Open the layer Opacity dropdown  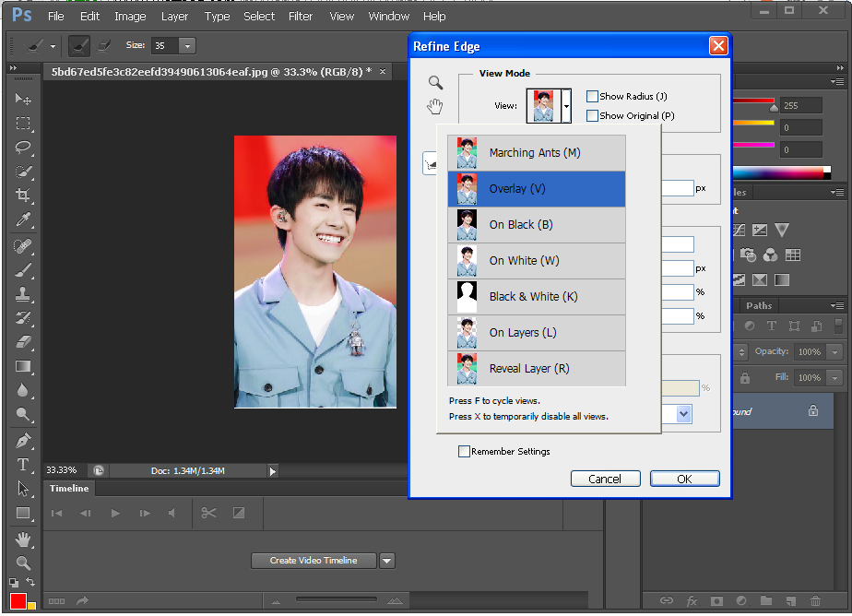point(834,352)
